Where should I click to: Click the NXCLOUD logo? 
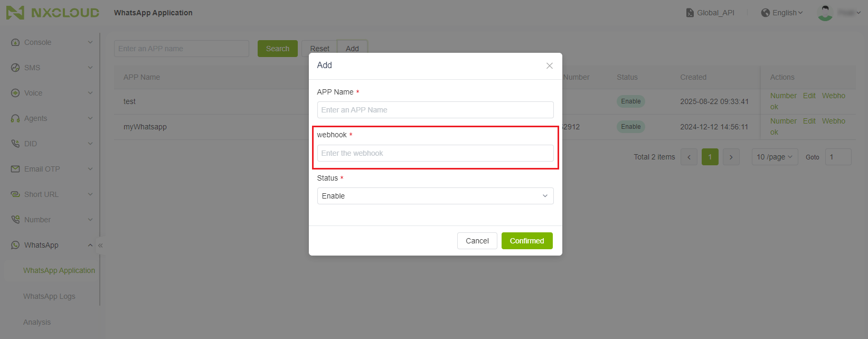pos(53,13)
